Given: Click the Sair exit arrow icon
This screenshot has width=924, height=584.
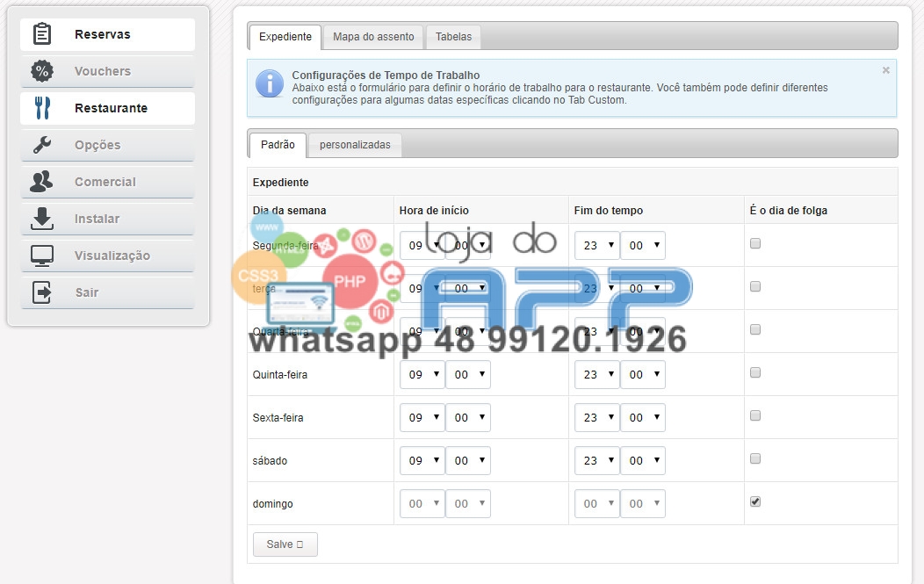Looking at the screenshot, I should point(42,292).
